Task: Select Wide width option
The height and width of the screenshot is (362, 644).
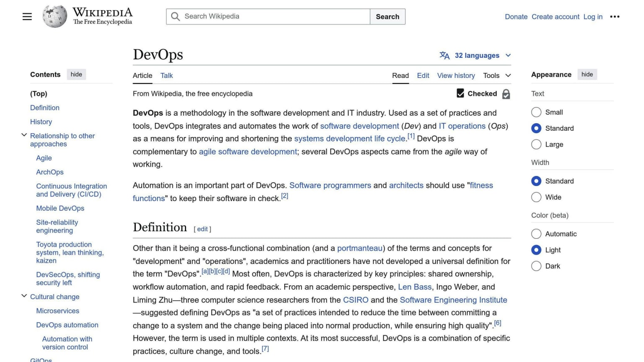Action: point(536,197)
